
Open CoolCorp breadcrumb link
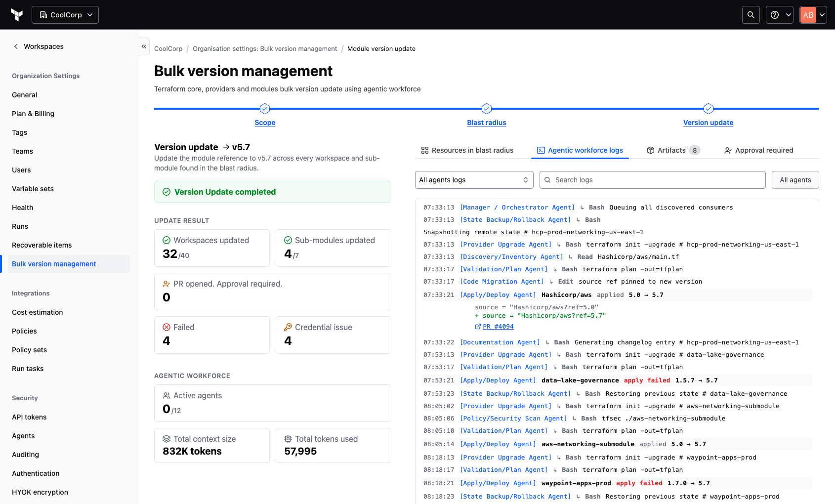point(168,49)
